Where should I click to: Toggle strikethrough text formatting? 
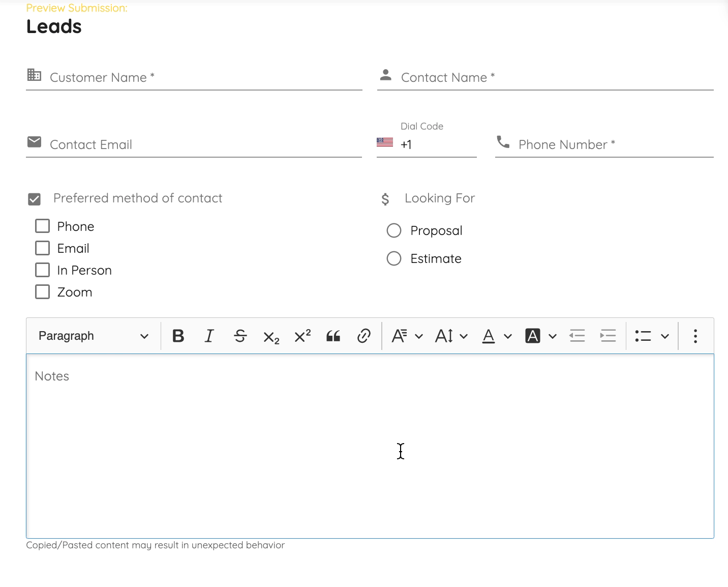pyautogui.click(x=240, y=336)
